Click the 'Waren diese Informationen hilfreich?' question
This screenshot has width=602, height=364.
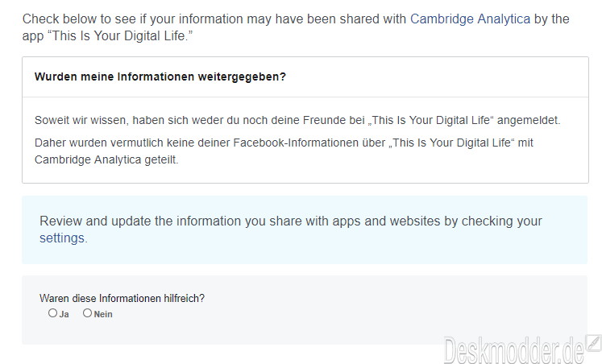coord(122,298)
